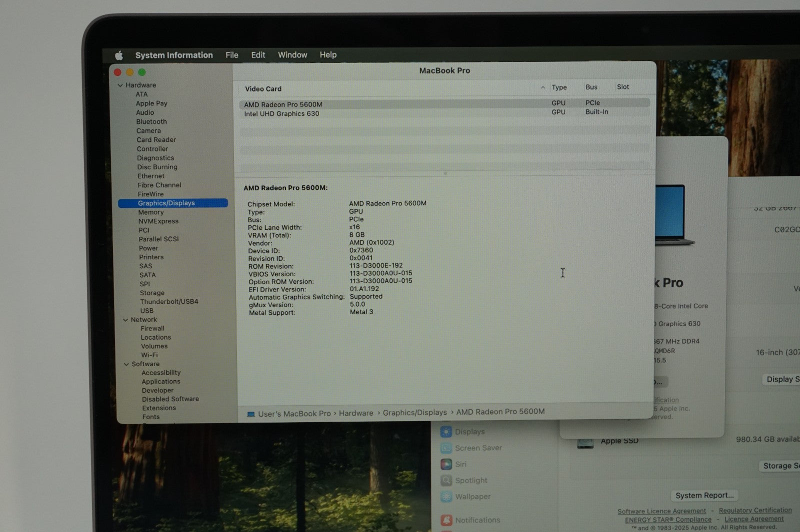Open Spotlight in System Settings sidebar
This screenshot has width=800, height=532.
click(x=464, y=481)
